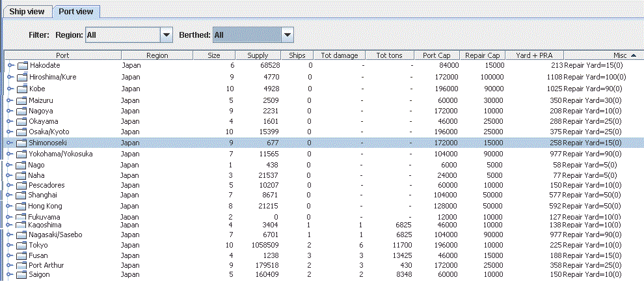Expand the Tokyo port node
This screenshot has height=286, width=644.
(10, 245)
